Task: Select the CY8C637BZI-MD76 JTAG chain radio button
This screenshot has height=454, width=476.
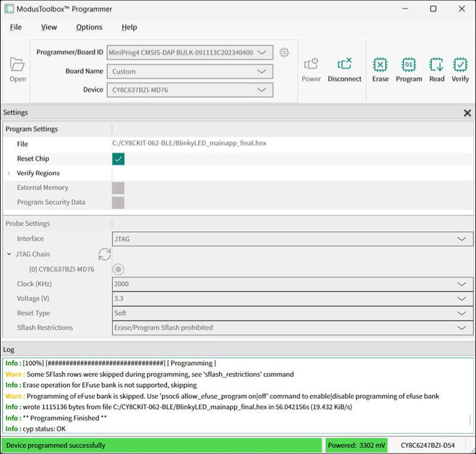Action: pyautogui.click(x=119, y=269)
